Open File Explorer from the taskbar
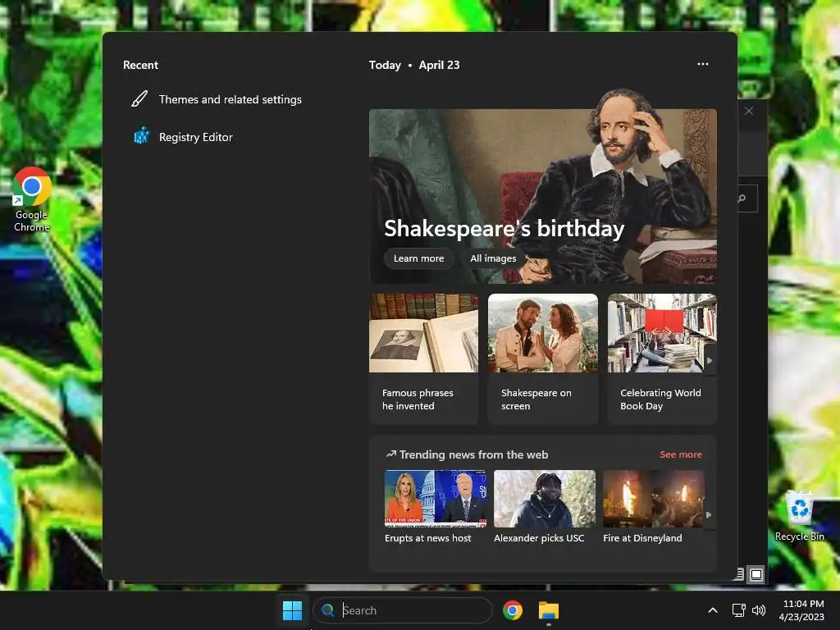 (549, 610)
